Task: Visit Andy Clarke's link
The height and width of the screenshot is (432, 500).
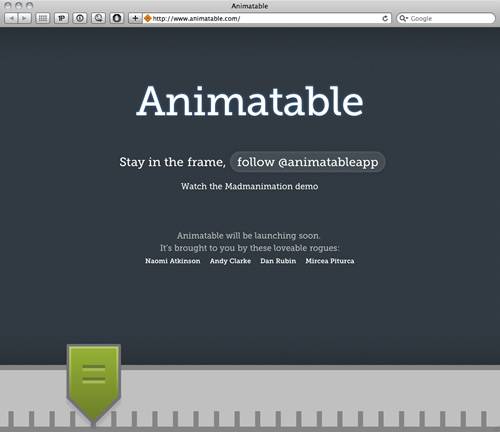Action: (x=230, y=261)
